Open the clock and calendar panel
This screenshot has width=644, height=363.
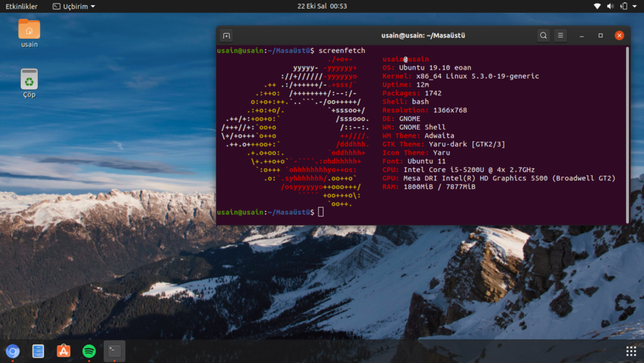[x=322, y=6]
